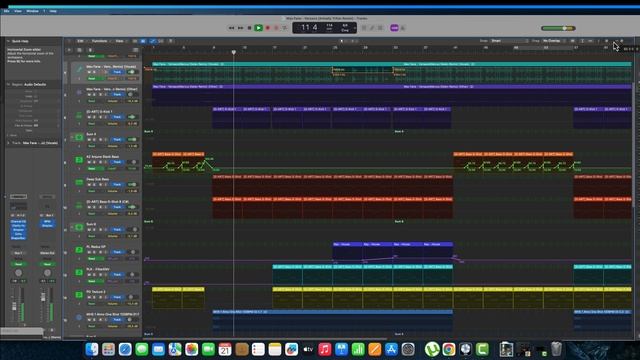
Task: Click the add track plus button
Action: point(69,50)
